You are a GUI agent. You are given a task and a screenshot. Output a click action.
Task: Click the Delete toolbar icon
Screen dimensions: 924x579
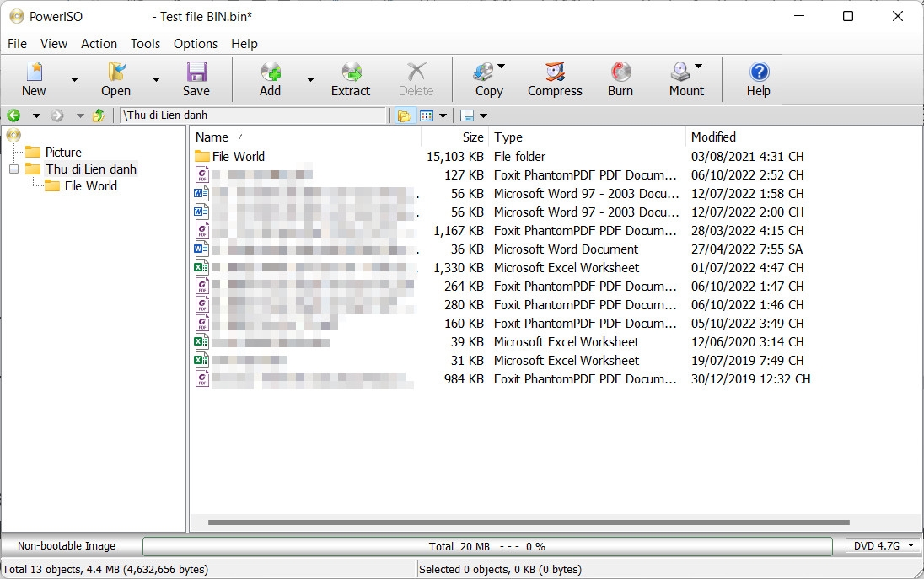(x=416, y=72)
